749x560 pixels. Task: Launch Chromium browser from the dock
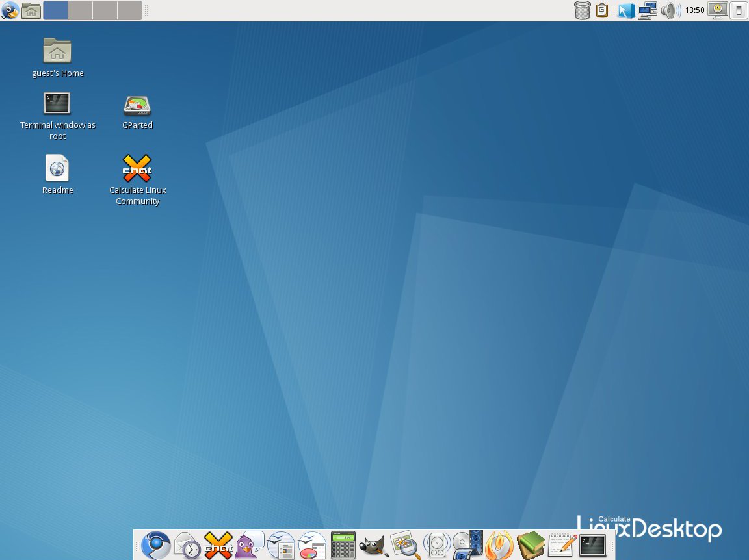156,545
